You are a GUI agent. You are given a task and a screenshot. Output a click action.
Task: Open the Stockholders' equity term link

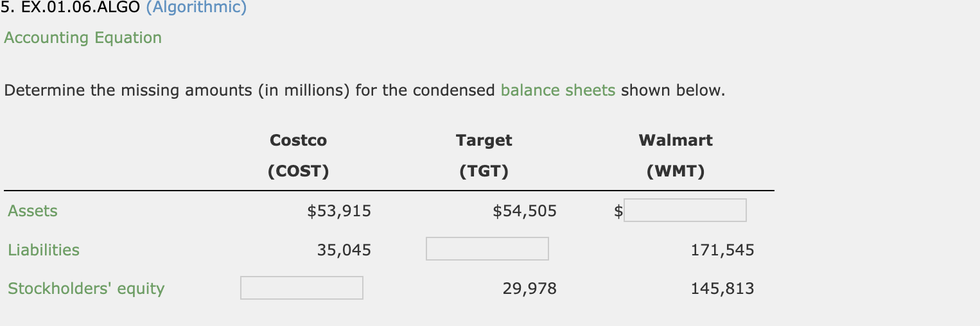coord(86,289)
